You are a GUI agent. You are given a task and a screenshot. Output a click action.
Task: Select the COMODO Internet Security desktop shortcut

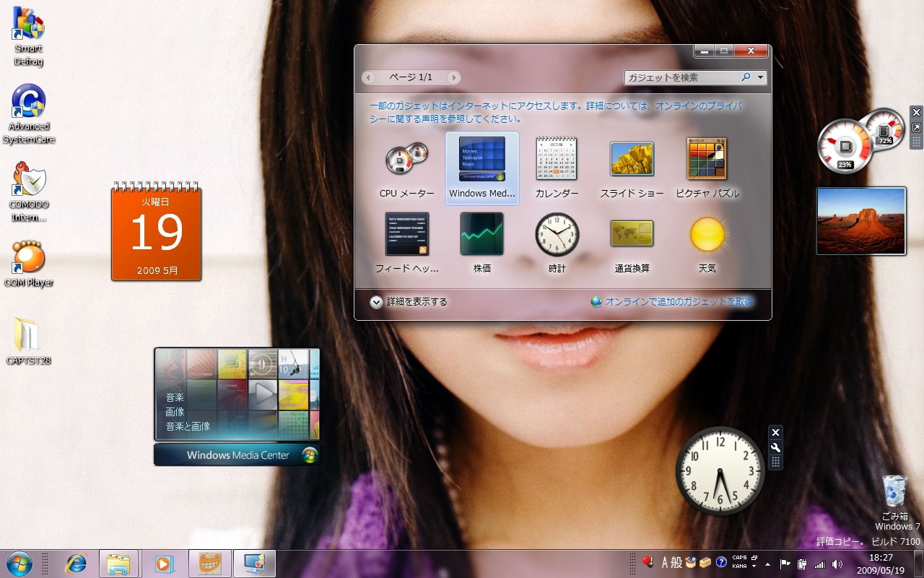[x=29, y=192]
